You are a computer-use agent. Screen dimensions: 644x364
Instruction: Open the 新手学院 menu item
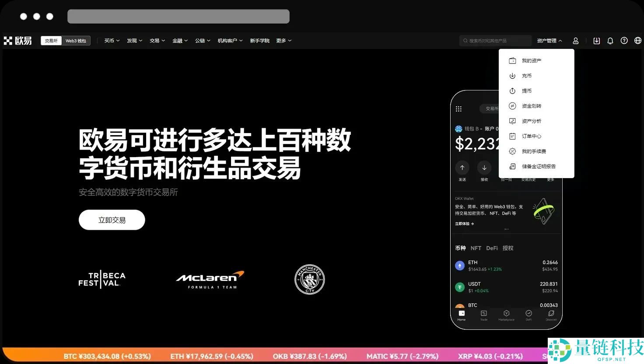coord(259,40)
